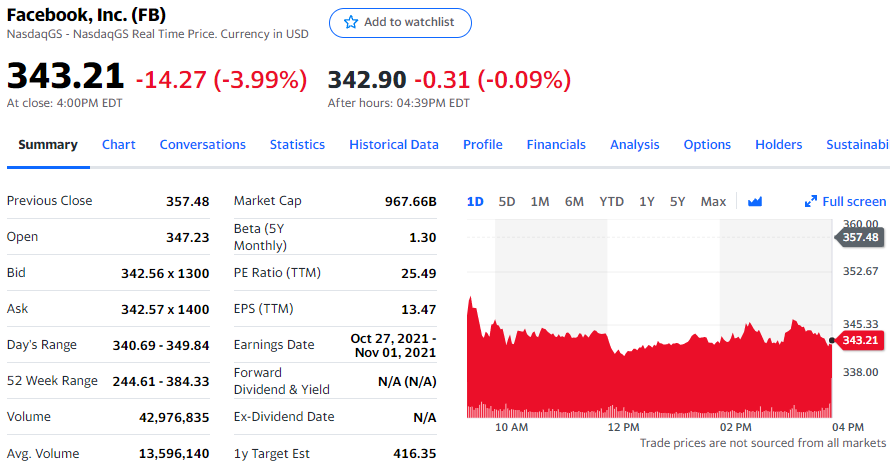
Task: Click the 343.21 closing price
Action: point(65,76)
